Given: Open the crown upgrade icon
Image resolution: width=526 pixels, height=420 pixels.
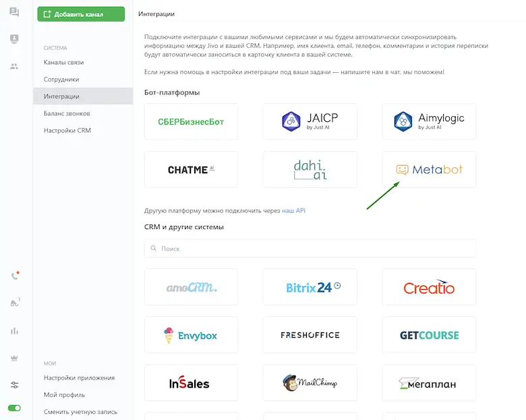Looking at the screenshot, I should (14, 357).
